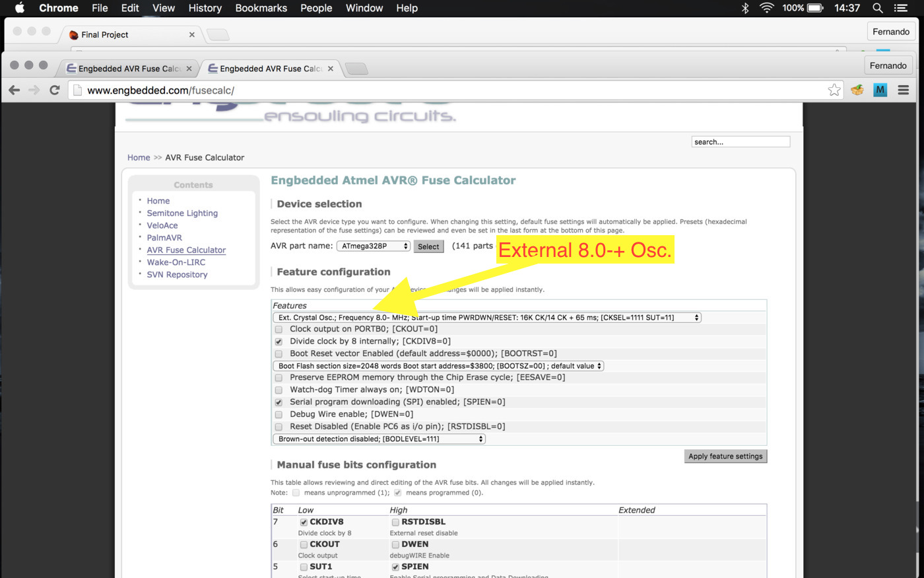Go forward with the browser forward arrow
Image resolution: width=924 pixels, height=578 pixels.
[34, 90]
